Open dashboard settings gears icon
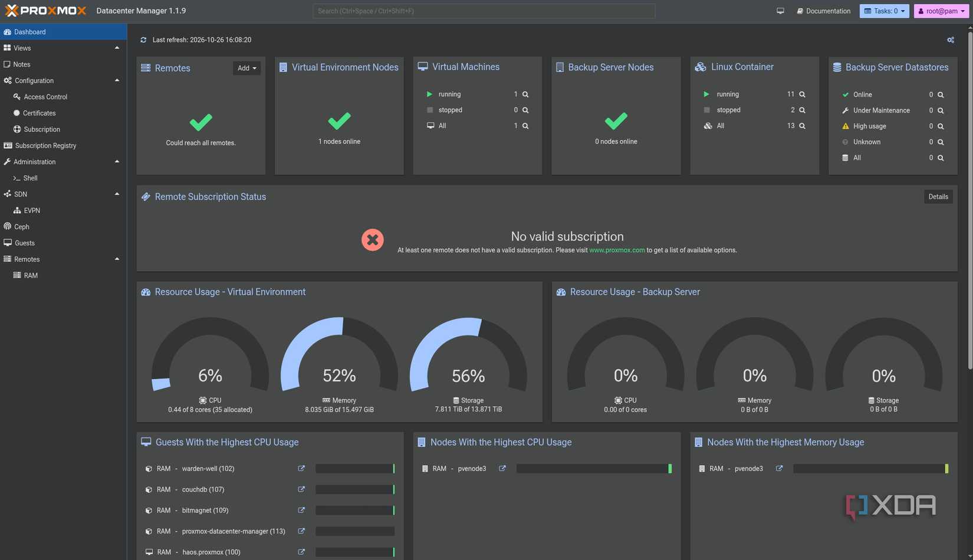973x560 pixels. [951, 40]
